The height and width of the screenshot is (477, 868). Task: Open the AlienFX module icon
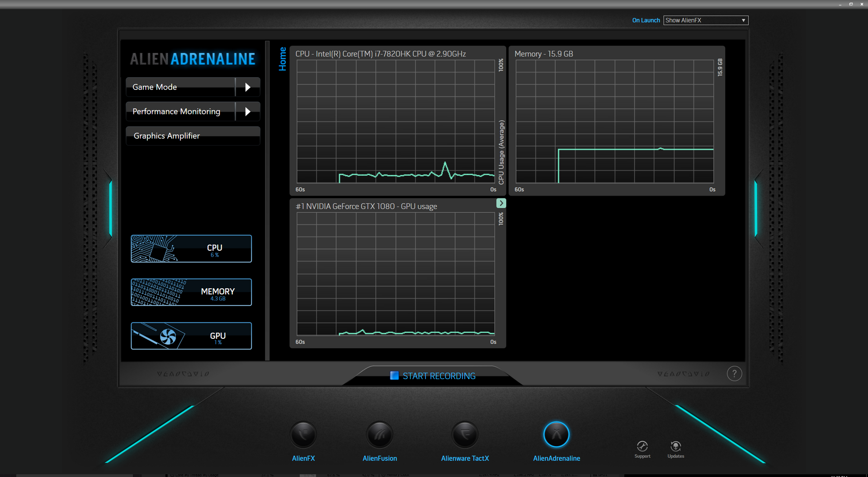303,435
